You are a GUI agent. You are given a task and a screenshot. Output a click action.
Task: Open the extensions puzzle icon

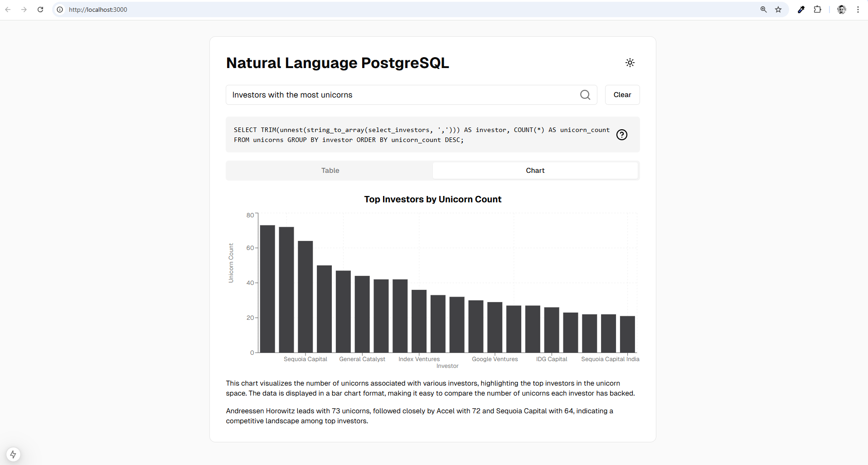[x=817, y=10]
